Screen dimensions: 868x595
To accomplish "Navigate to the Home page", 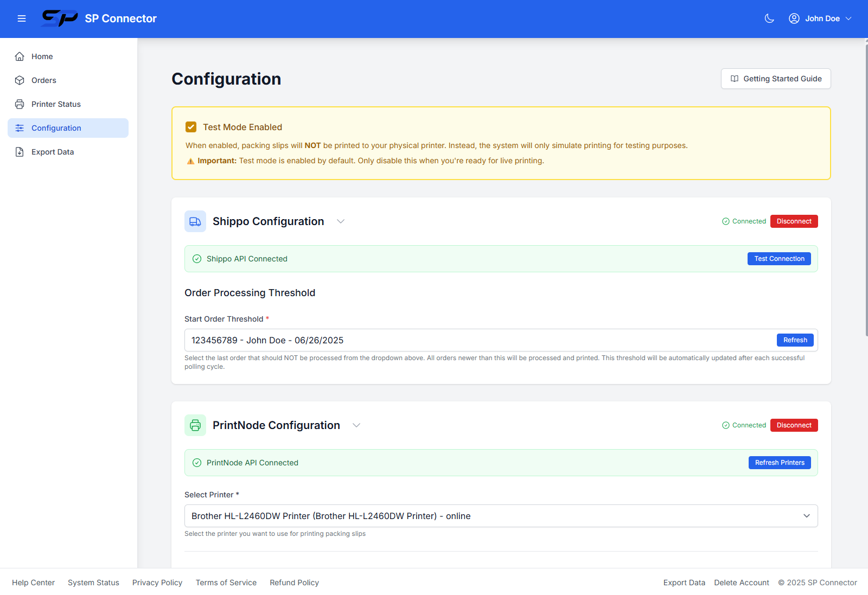I will click(42, 56).
